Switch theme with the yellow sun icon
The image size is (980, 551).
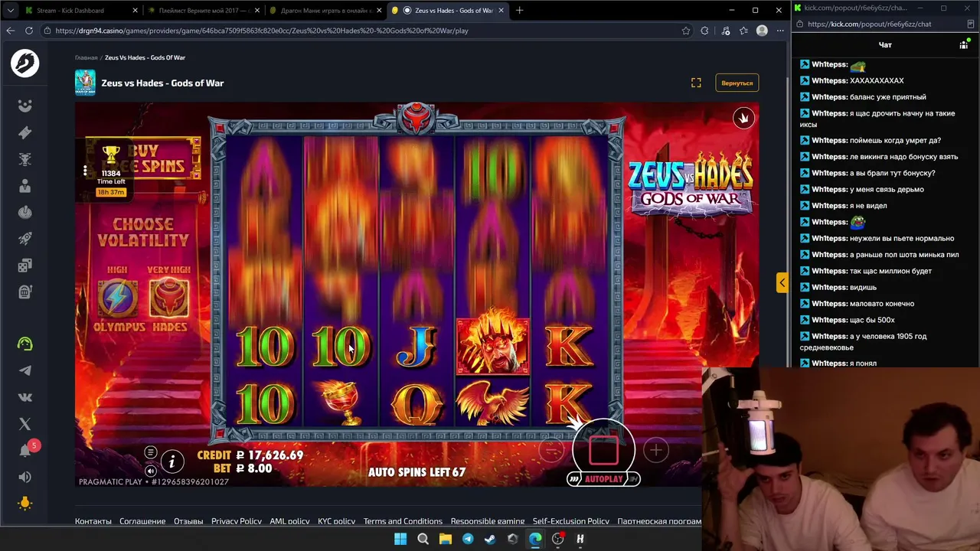pyautogui.click(x=25, y=503)
